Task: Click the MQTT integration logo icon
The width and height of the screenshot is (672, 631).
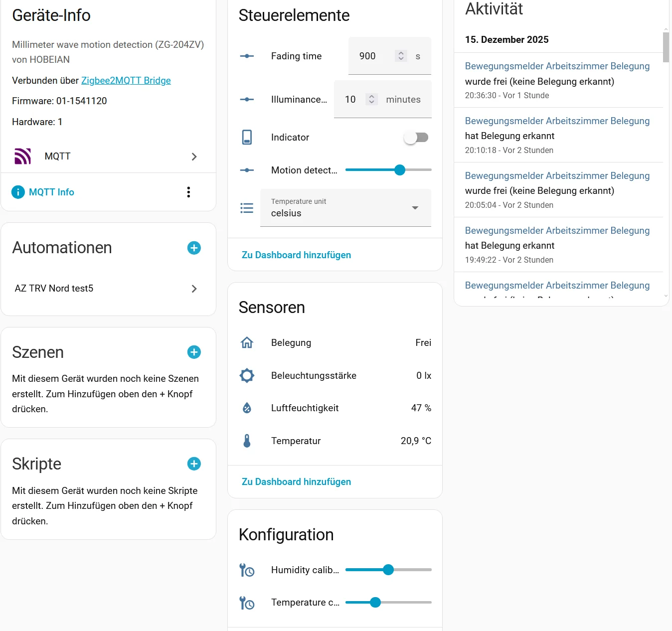Action: [x=23, y=157]
